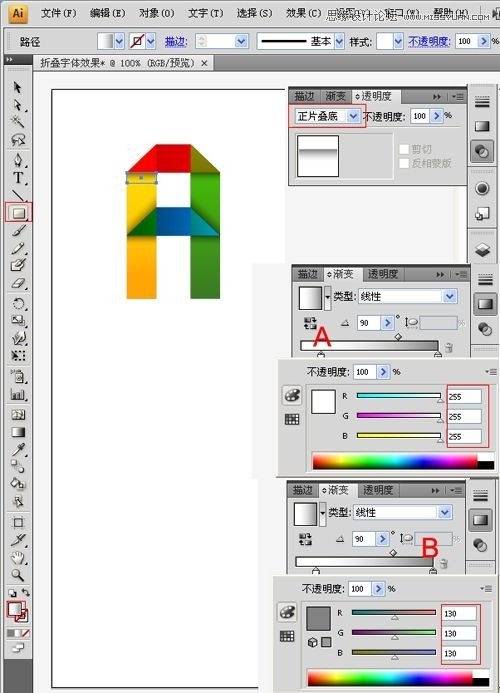The height and width of the screenshot is (693, 500).
Task: Collapse top transparency panel double arrows
Action: tap(437, 97)
